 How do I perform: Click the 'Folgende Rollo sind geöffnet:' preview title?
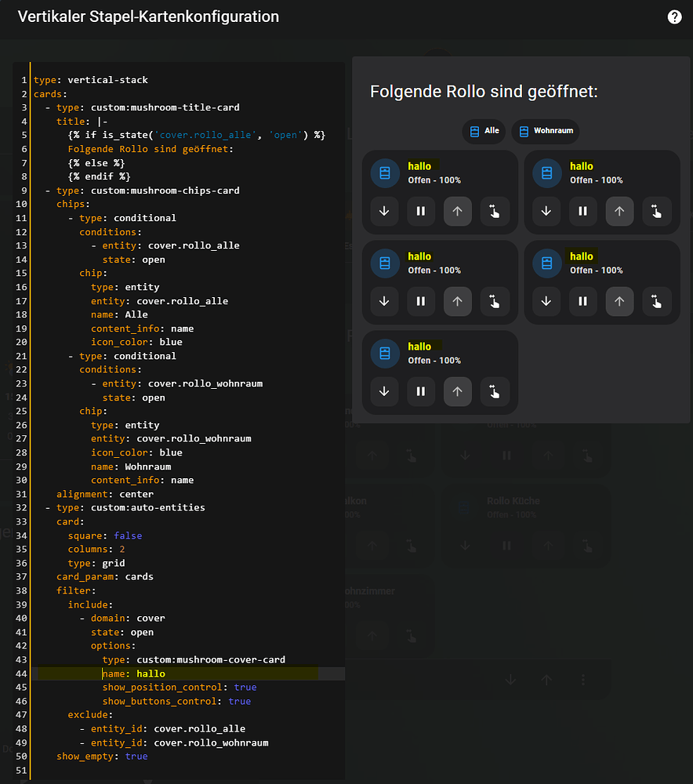(x=484, y=92)
